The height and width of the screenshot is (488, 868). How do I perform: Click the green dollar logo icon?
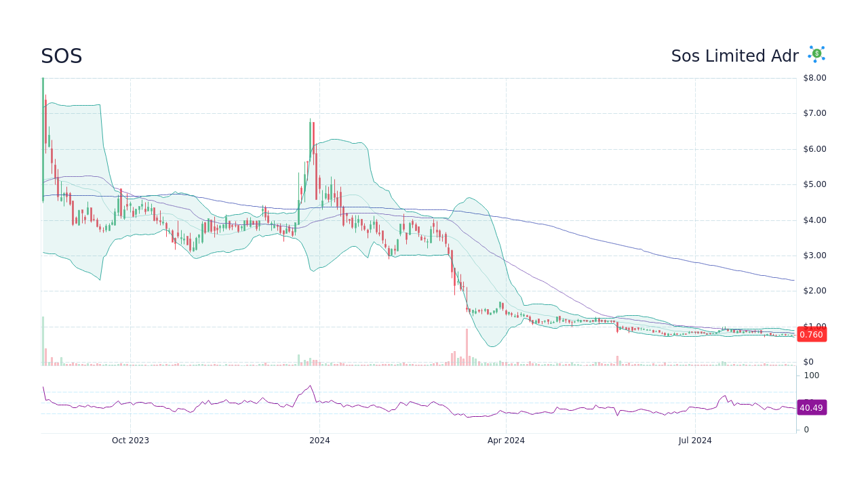(x=816, y=54)
